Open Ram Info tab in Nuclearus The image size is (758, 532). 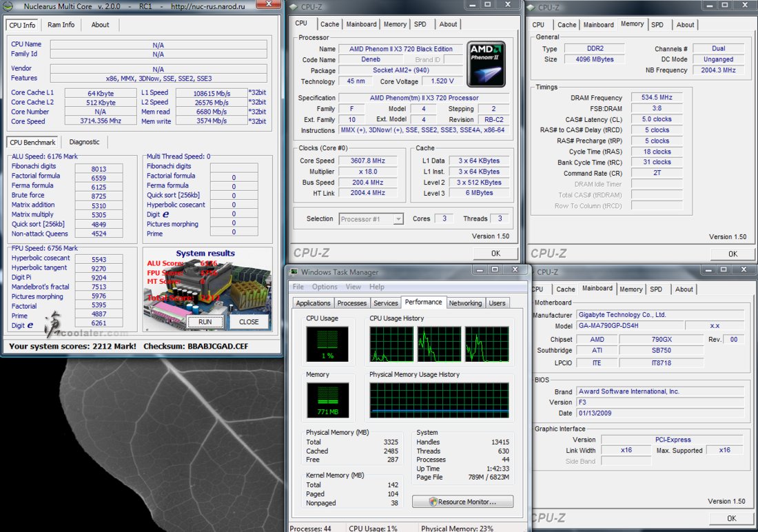[x=61, y=25]
